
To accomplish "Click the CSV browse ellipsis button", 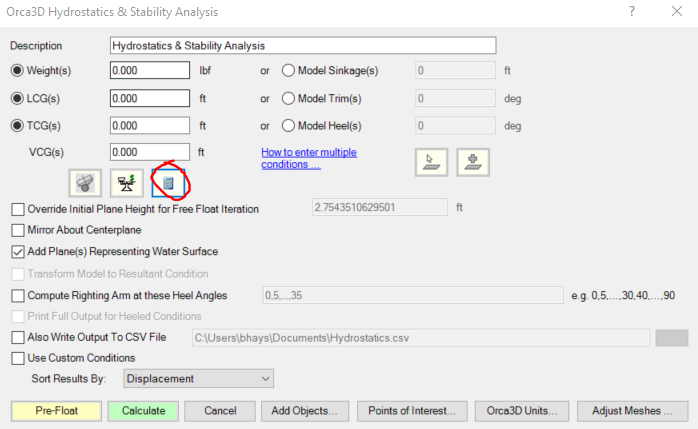I will [x=672, y=338].
